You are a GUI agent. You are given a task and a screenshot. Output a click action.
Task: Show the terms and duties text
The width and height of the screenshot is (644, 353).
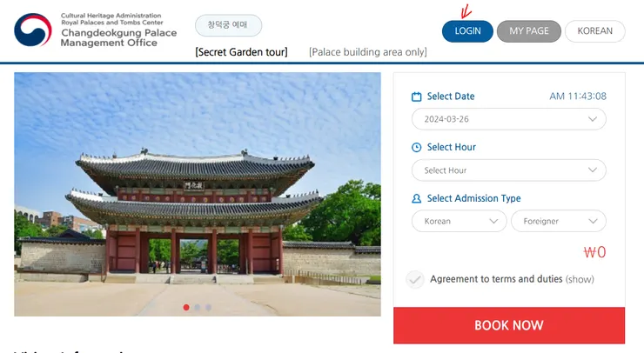click(x=580, y=279)
